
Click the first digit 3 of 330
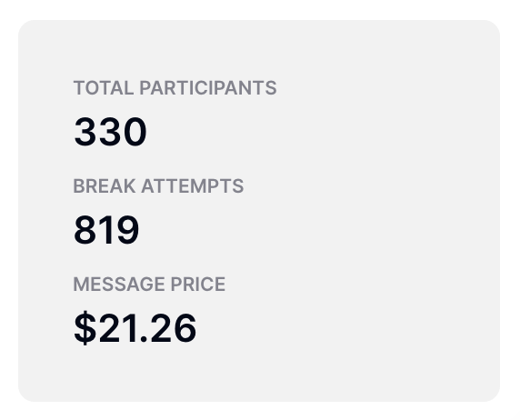pos(85,132)
